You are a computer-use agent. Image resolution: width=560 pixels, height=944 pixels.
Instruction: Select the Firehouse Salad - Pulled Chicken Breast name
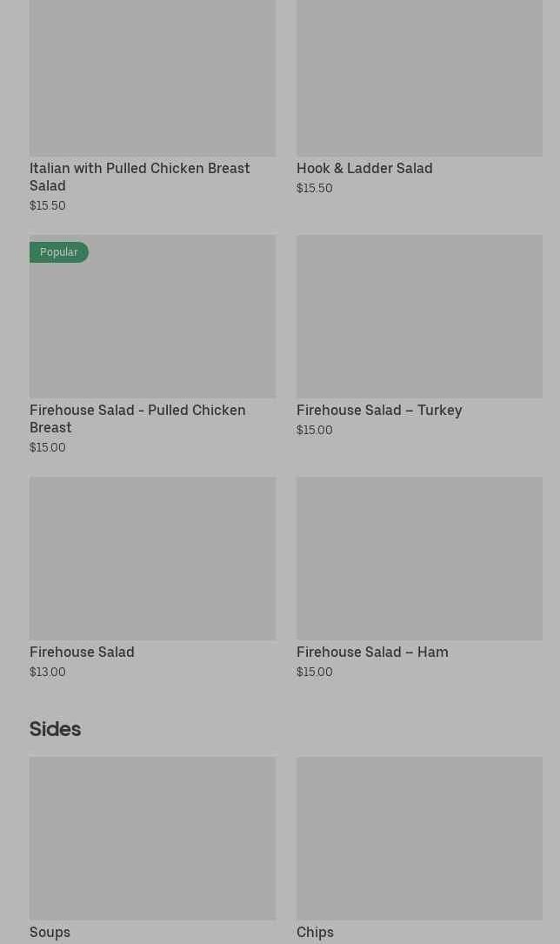[137, 418]
